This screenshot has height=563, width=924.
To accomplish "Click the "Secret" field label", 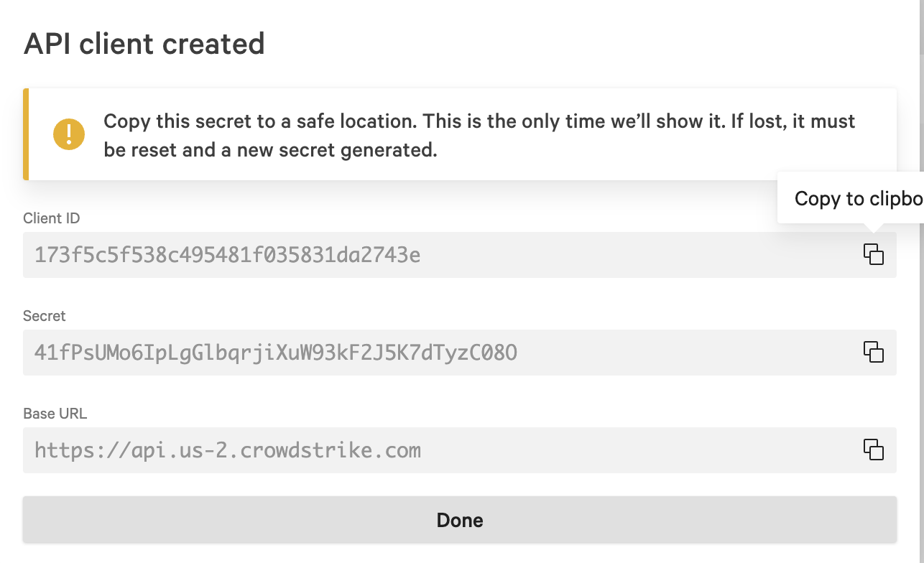I will tap(45, 316).
